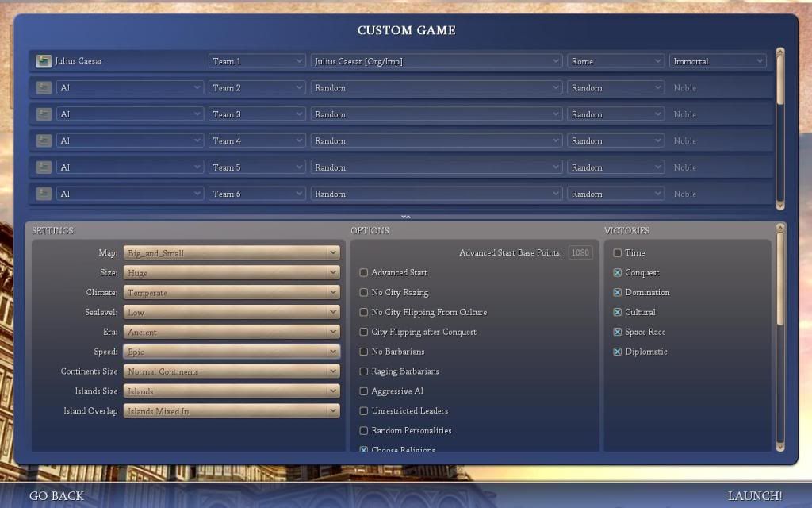The width and height of the screenshot is (812, 508).
Task: Turn on Aggressive AI
Action: point(363,391)
